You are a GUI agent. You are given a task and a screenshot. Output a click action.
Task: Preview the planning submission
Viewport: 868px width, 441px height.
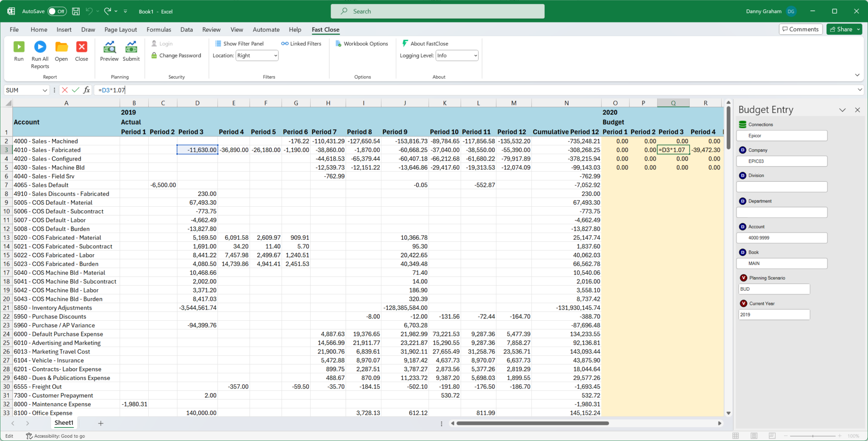coord(109,52)
